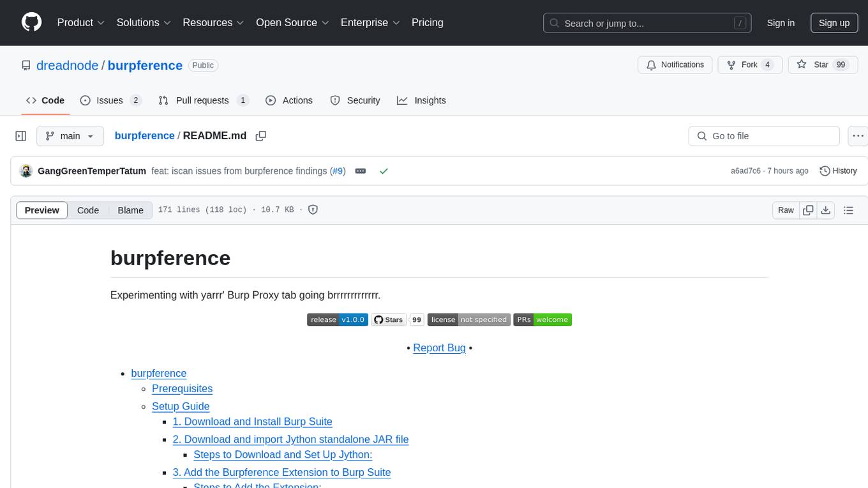Copy the file path
This screenshot has width=868, height=488.
(x=260, y=136)
